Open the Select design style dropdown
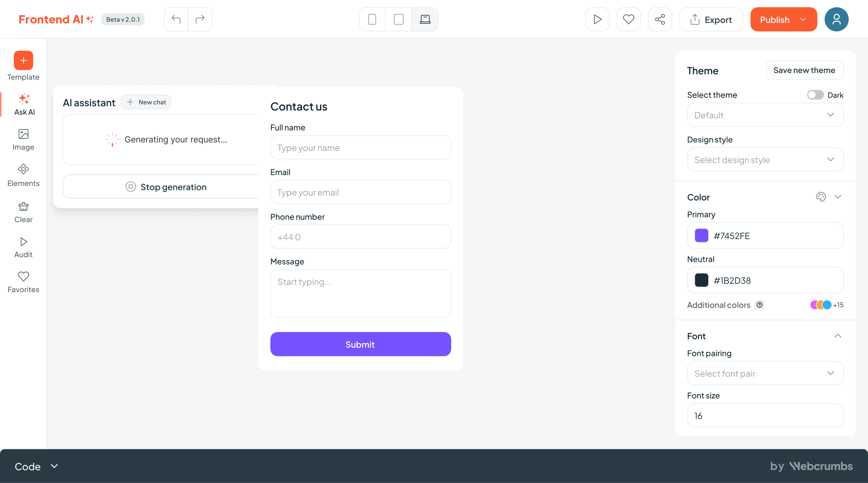Viewport: 868px width, 483px height. [765, 160]
